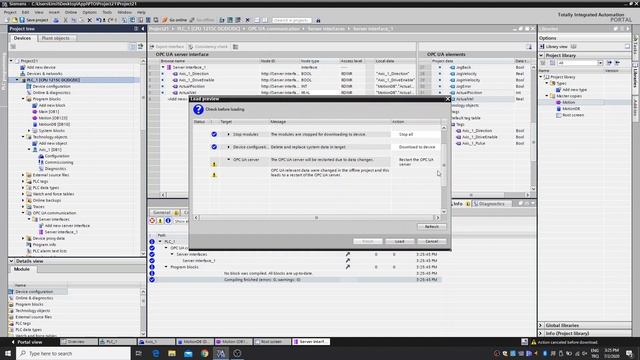Switch to the Plant objects tab
The height and width of the screenshot is (360, 640).
[x=56, y=38]
